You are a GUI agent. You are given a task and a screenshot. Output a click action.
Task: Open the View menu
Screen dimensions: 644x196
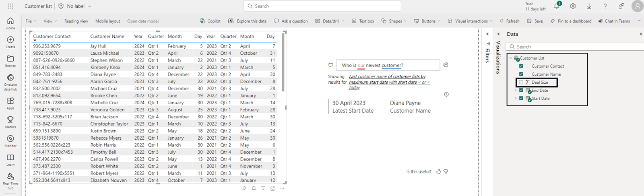(x=50, y=21)
